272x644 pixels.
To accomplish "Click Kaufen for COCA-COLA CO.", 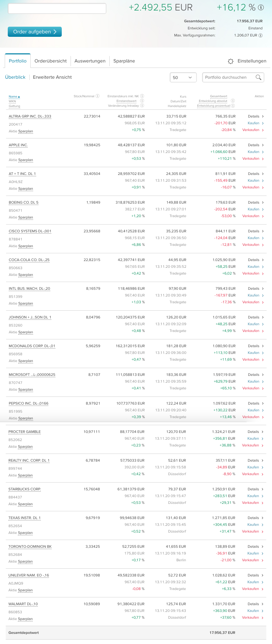I will tap(256, 267).
